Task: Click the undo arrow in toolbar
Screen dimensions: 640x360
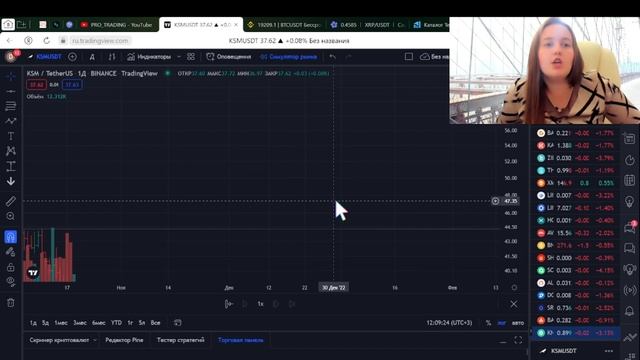Action: click(333, 57)
